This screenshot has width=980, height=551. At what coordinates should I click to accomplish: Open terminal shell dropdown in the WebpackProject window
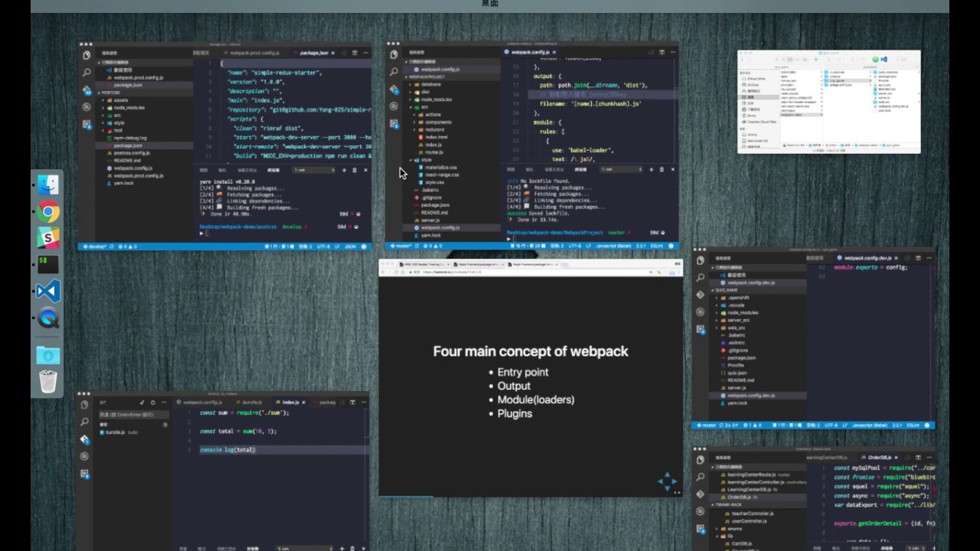pos(620,170)
